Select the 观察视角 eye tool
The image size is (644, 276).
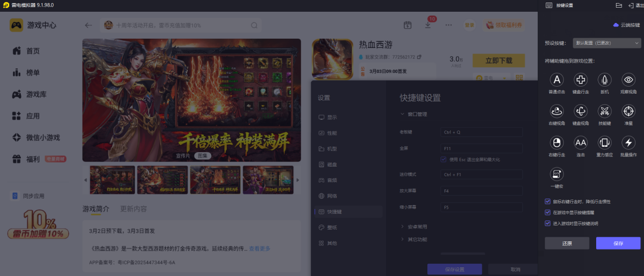coord(629,79)
